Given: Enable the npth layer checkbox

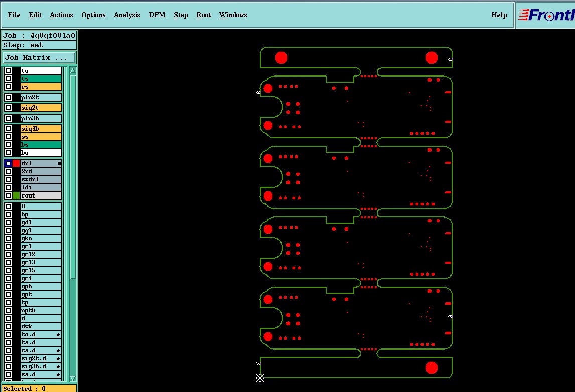Looking at the screenshot, I should [8, 310].
